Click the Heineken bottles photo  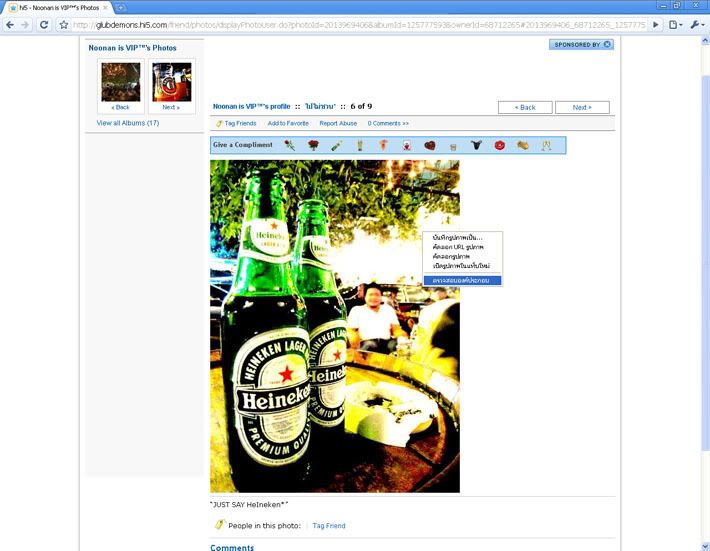pos(335,326)
